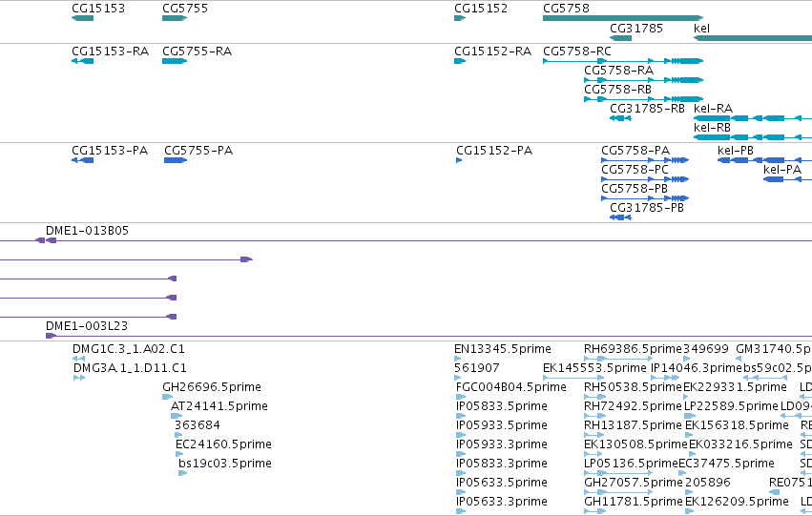Select protein CG5755-PA label

click(x=198, y=151)
